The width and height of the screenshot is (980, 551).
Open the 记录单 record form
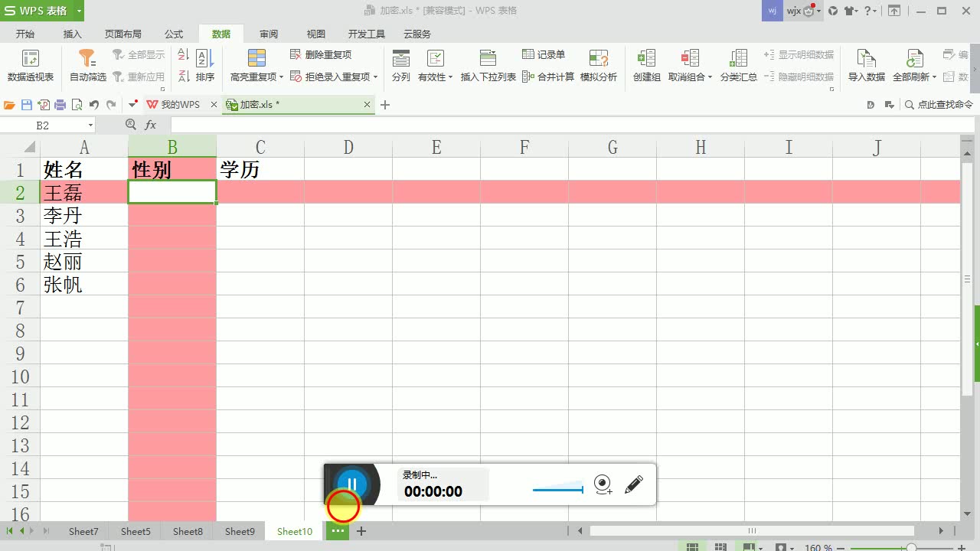(544, 55)
